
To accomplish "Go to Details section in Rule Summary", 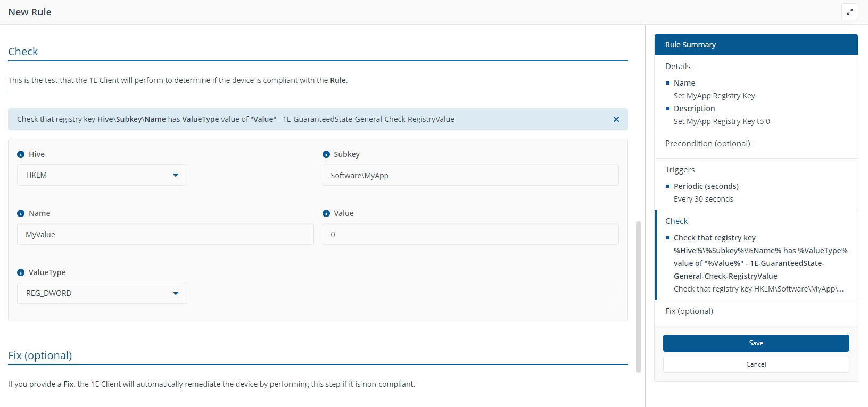I will tap(677, 67).
